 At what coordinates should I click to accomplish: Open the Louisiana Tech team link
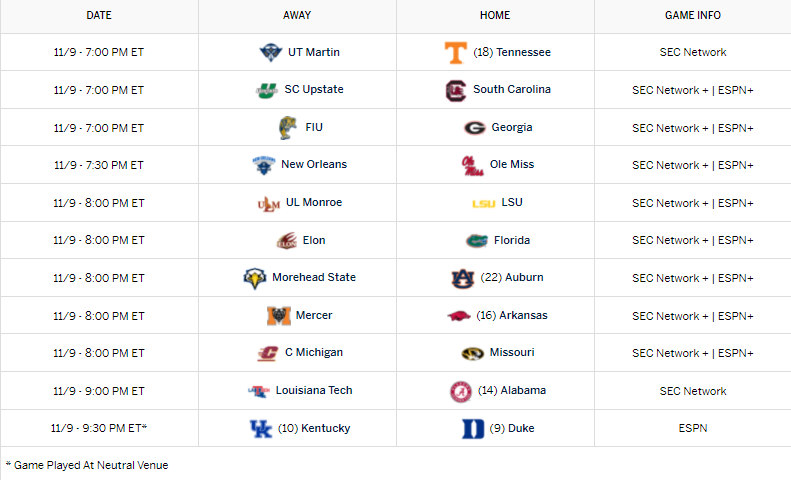click(x=314, y=390)
